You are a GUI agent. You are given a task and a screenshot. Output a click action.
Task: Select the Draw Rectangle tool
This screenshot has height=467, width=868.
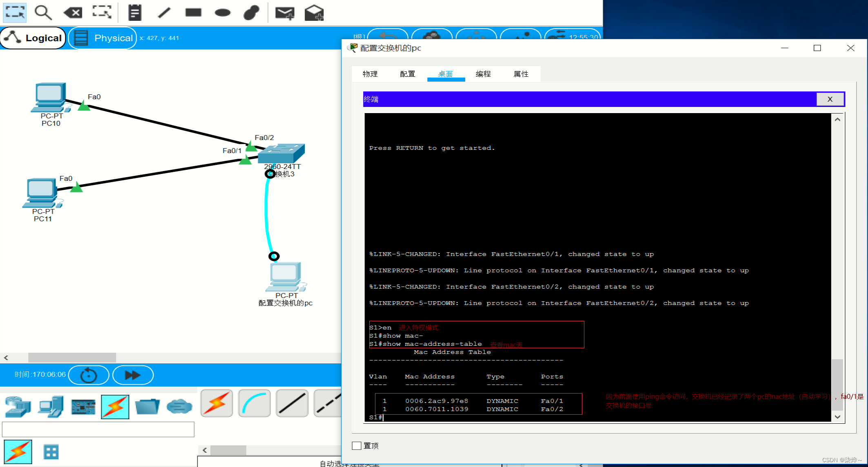193,13
